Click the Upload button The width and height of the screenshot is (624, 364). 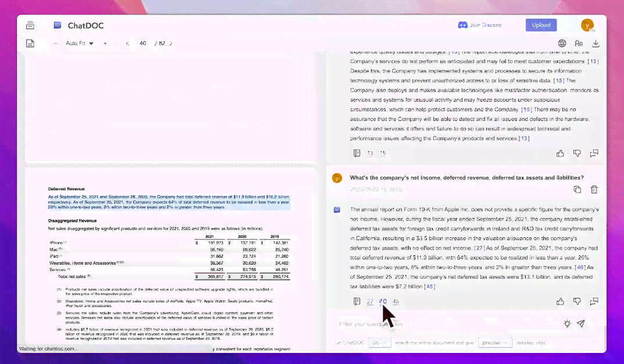541,25
